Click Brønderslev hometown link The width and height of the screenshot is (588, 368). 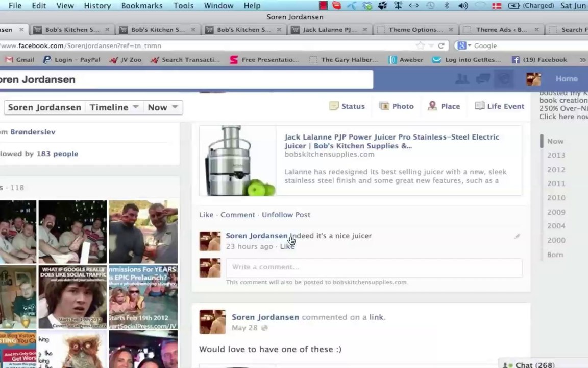tap(33, 132)
